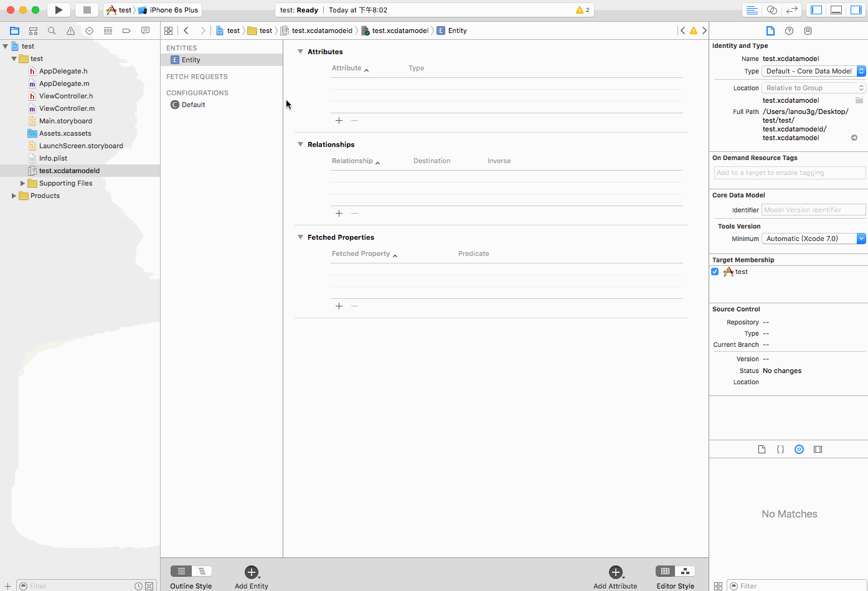Reveal the full path in Finder arrow

(x=854, y=138)
